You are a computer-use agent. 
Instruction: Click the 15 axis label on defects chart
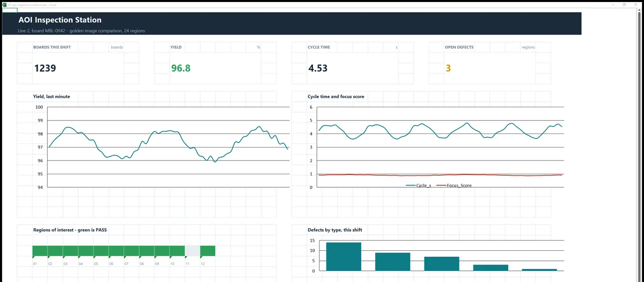coord(311,240)
